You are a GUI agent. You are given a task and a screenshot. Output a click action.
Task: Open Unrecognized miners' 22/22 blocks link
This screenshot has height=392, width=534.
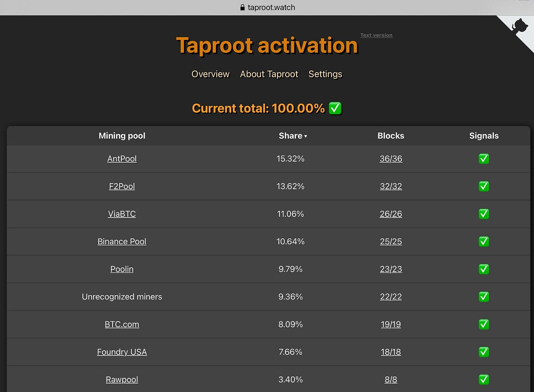point(391,297)
